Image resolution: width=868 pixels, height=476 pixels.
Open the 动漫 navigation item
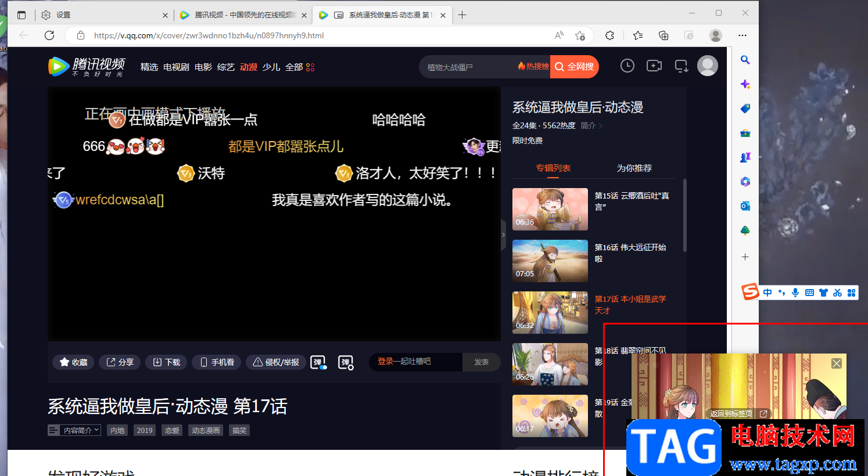(x=249, y=67)
